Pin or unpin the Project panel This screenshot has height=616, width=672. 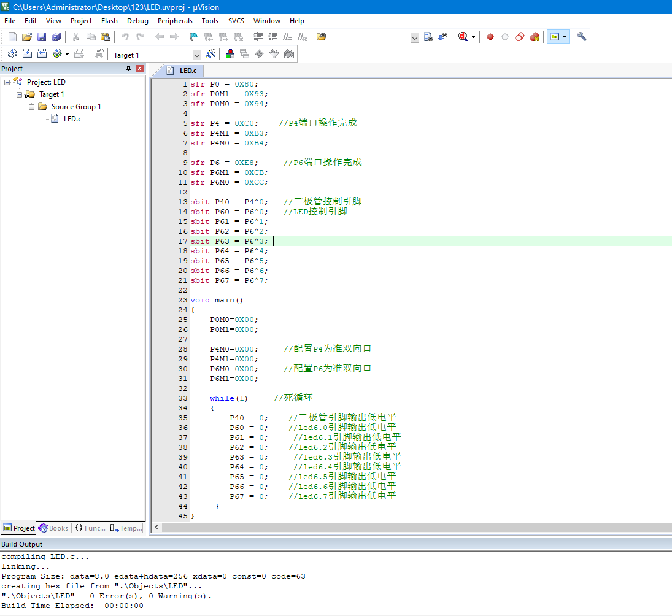[128, 69]
